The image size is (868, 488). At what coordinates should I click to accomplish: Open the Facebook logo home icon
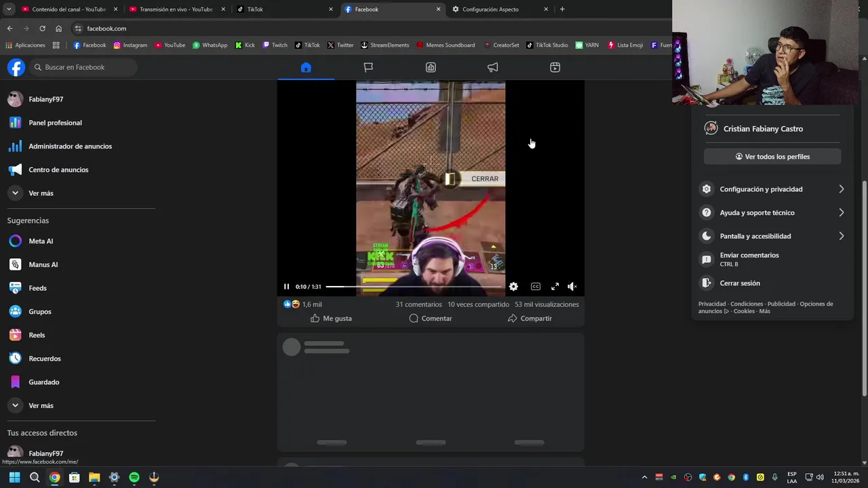(16, 67)
